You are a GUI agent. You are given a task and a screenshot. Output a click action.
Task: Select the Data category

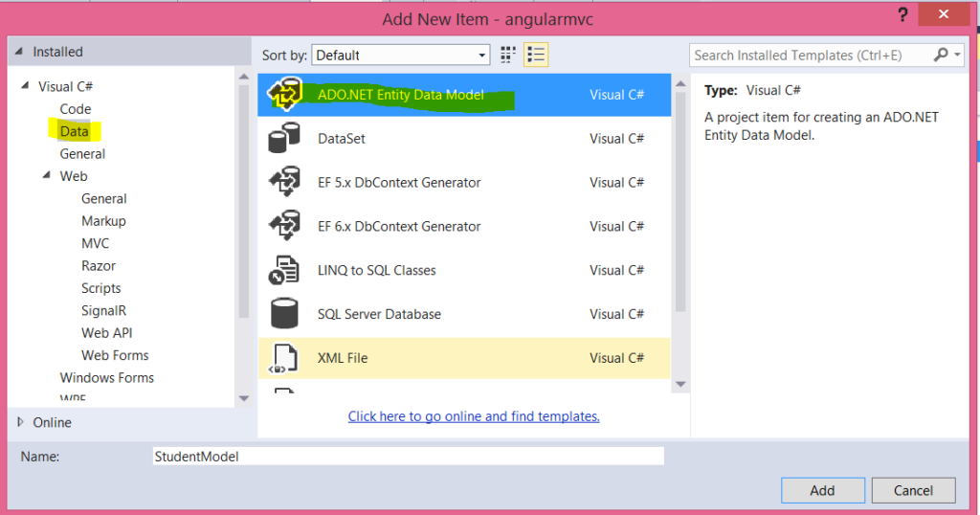[74, 131]
